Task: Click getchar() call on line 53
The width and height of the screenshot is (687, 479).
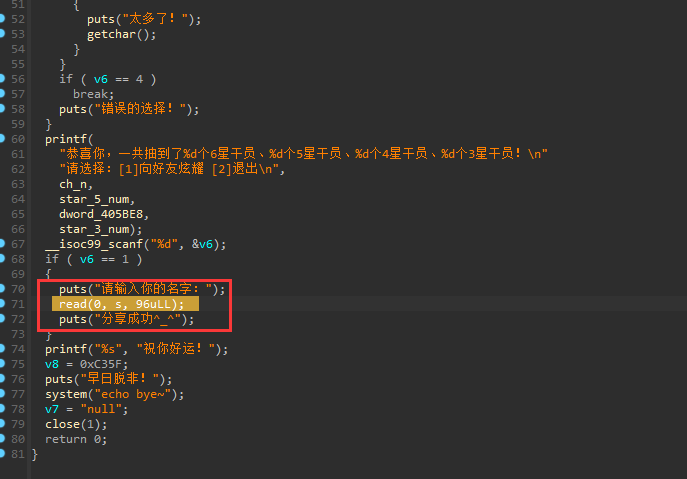Action: pos(122,34)
